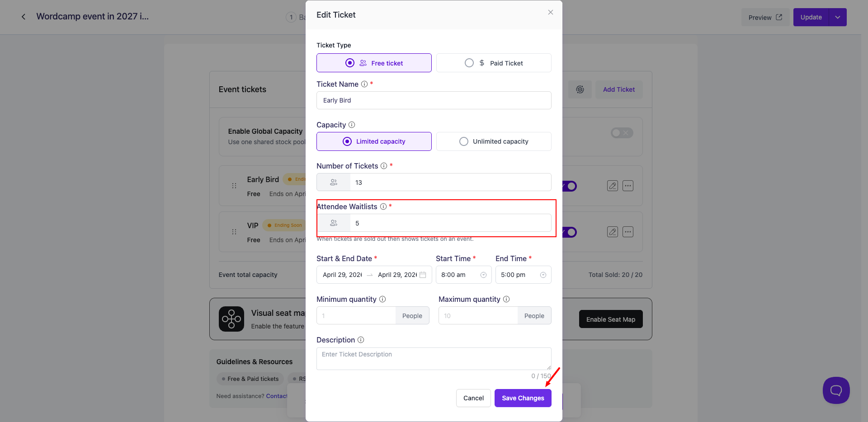
Task: Open the more options icon for VIP ticket
Action: [627, 232]
